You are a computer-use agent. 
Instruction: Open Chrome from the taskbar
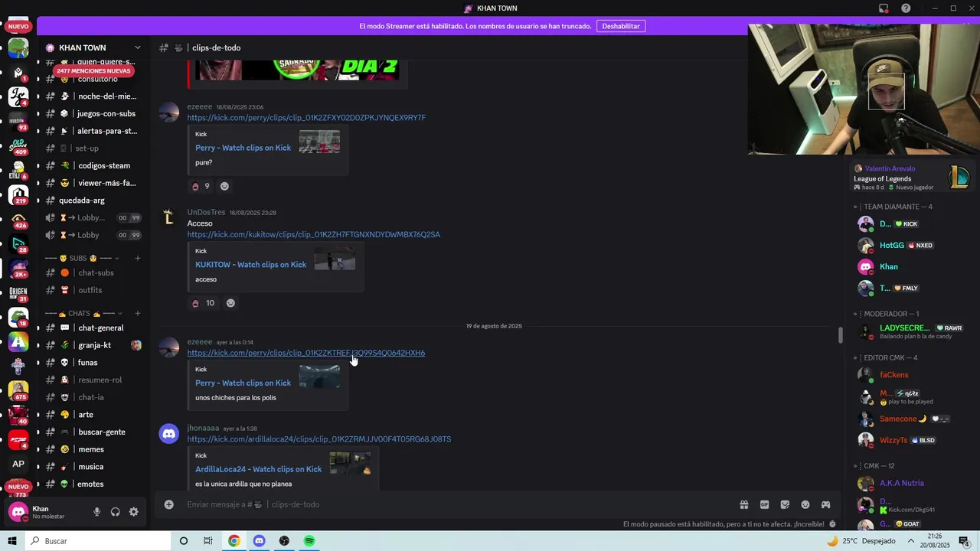pos(234,541)
